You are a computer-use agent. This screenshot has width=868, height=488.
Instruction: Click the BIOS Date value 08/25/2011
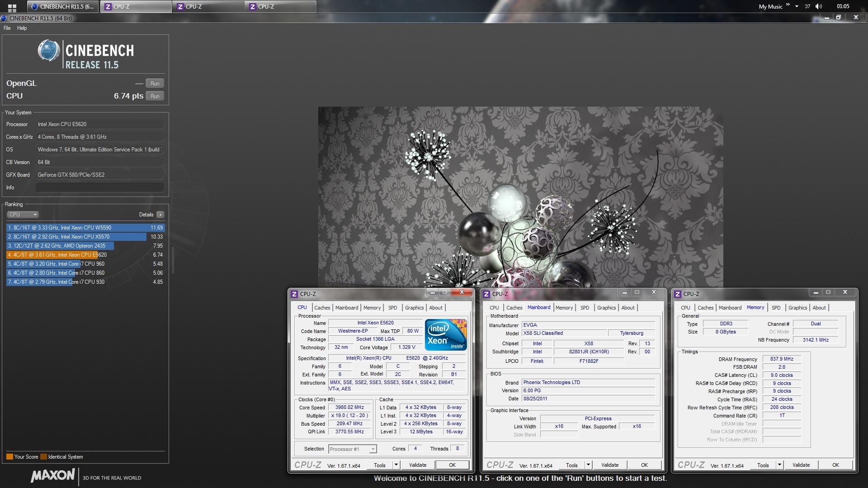(x=588, y=399)
